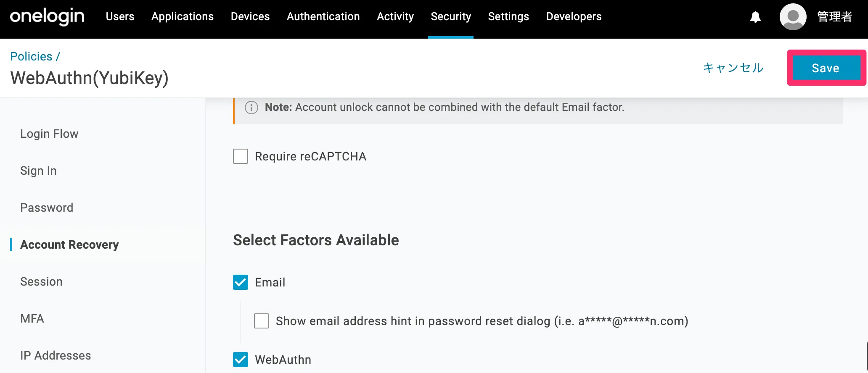Go back to Policies breadcrumb
Screen dimensions: 868x373
31,56
